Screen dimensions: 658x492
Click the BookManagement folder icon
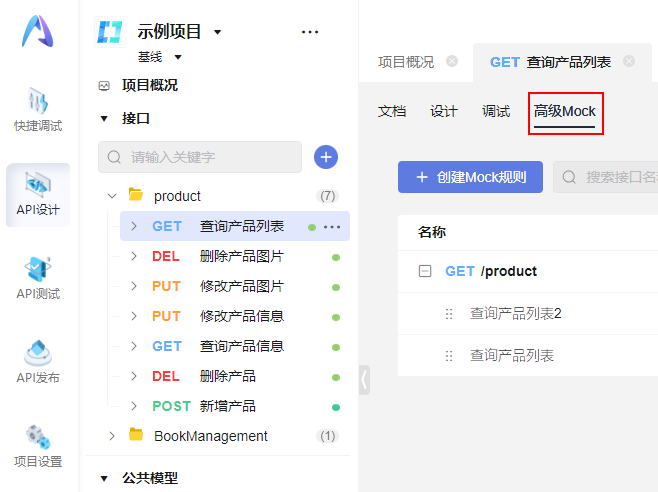pos(136,434)
